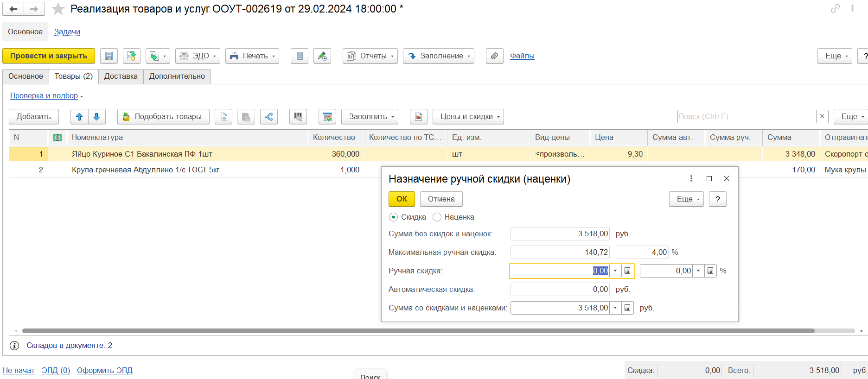Click the favorites star icon
This screenshot has width=868, height=379.
coord(58,9)
